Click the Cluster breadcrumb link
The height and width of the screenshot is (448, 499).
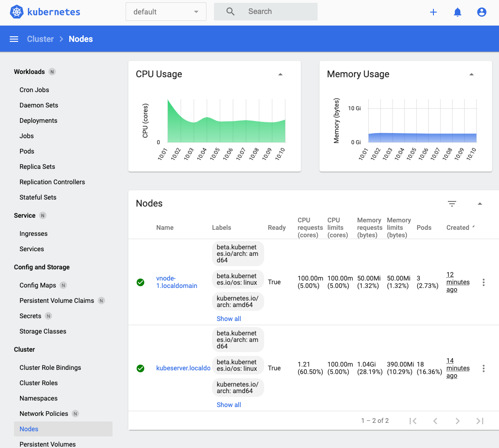(x=40, y=39)
